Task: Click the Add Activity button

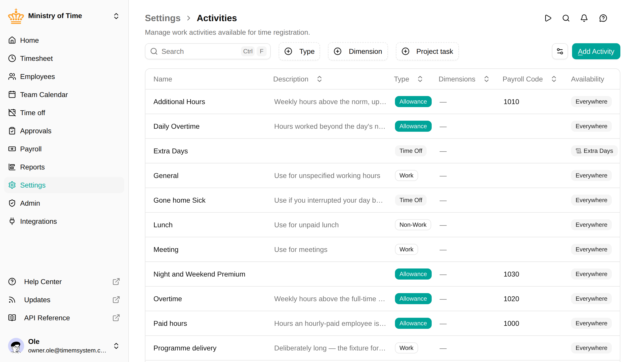Action: coord(596,51)
